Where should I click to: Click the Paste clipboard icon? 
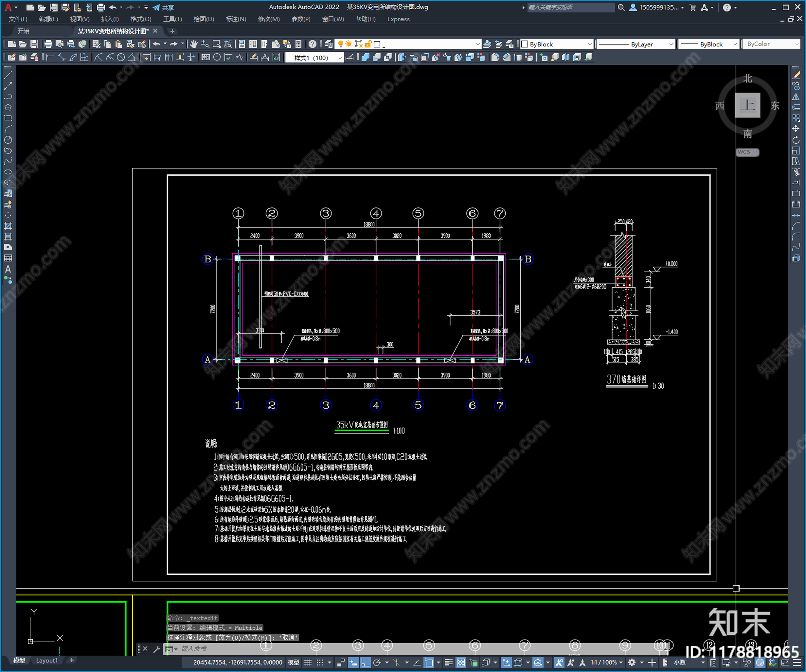pyautogui.click(x=119, y=44)
